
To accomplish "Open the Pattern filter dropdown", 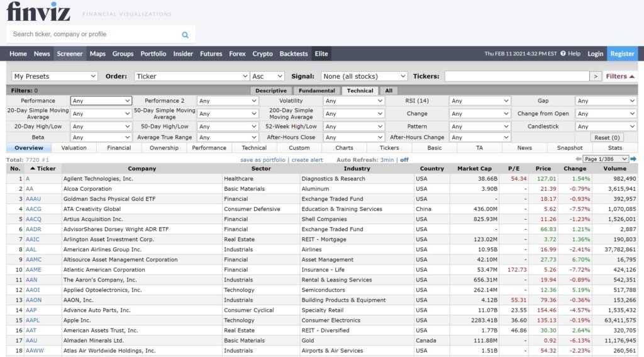I will click(x=480, y=127).
